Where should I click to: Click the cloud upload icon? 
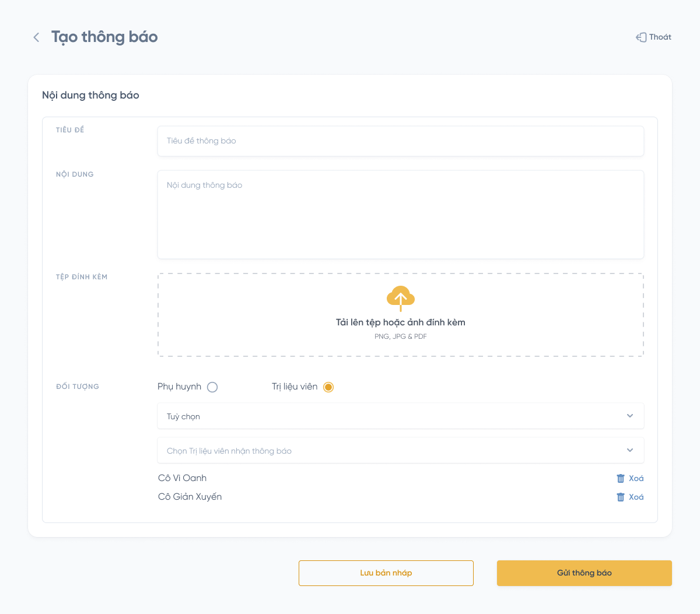coord(400,297)
